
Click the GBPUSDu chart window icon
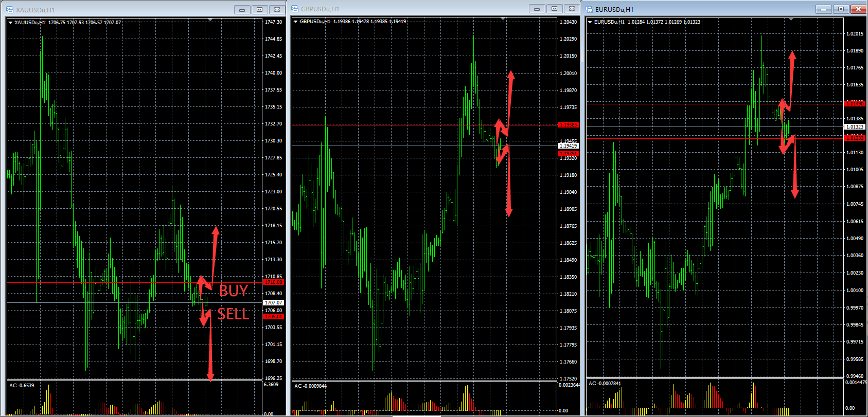click(295, 9)
